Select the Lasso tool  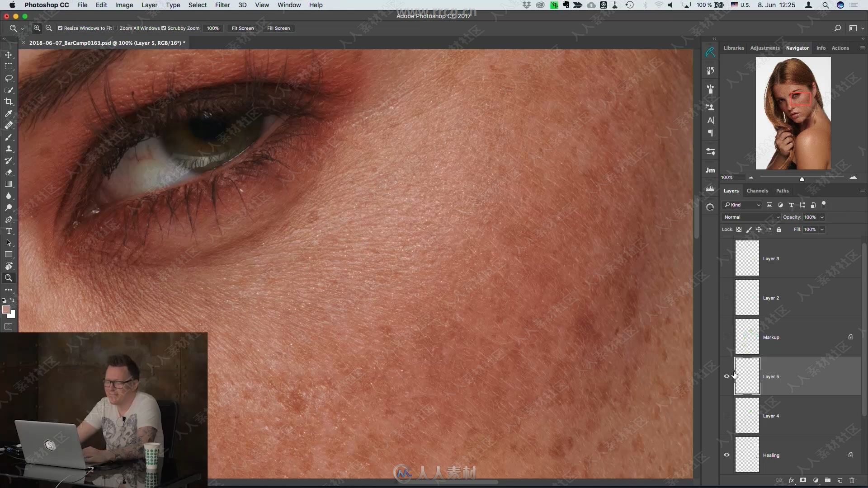(9, 78)
